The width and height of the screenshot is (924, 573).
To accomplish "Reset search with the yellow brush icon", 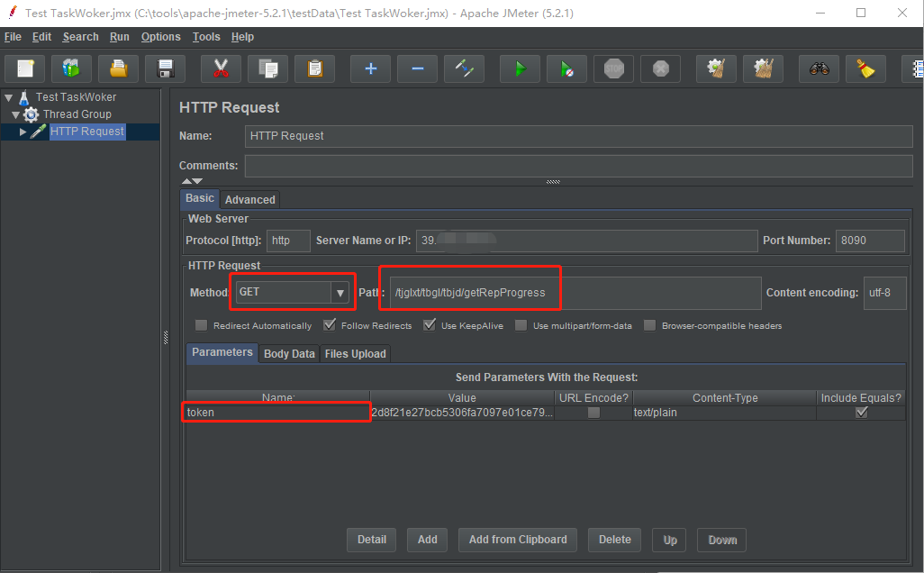I will [865, 69].
